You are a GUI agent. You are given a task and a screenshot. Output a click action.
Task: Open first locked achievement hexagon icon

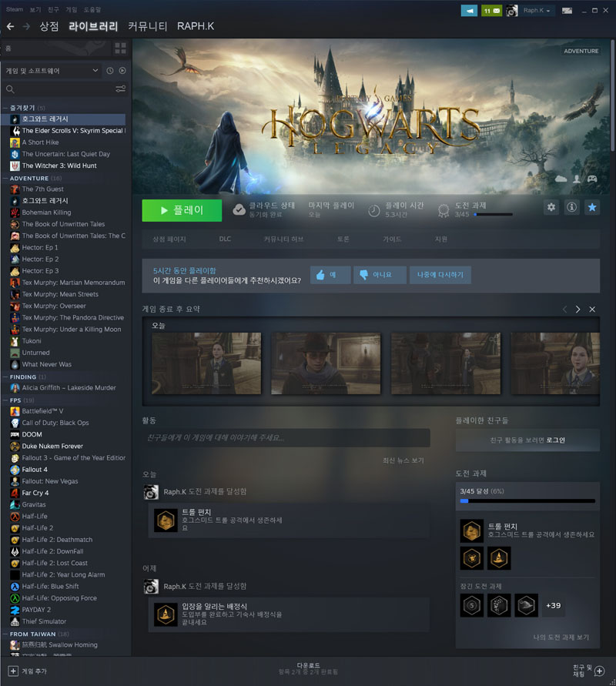[x=471, y=605]
